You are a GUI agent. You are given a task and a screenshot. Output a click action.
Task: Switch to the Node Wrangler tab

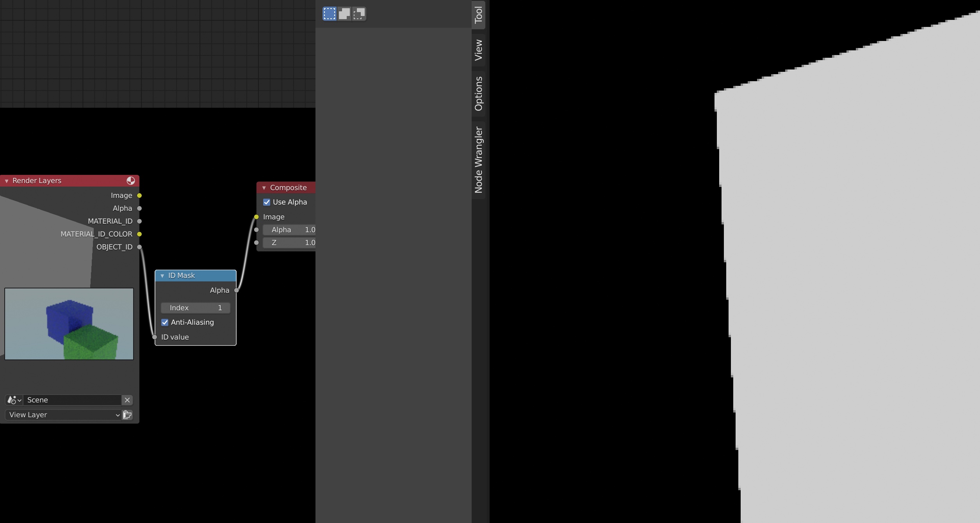(478, 160)
